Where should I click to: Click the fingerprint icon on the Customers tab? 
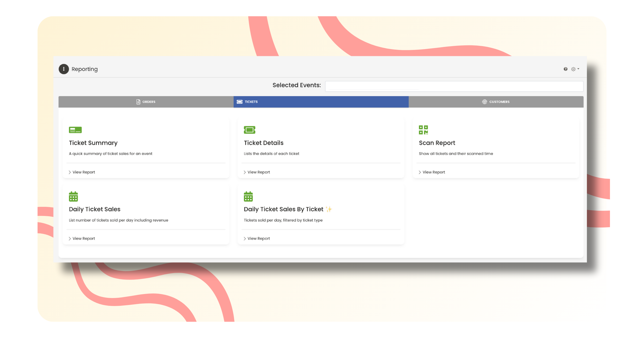tap(484, 102)
